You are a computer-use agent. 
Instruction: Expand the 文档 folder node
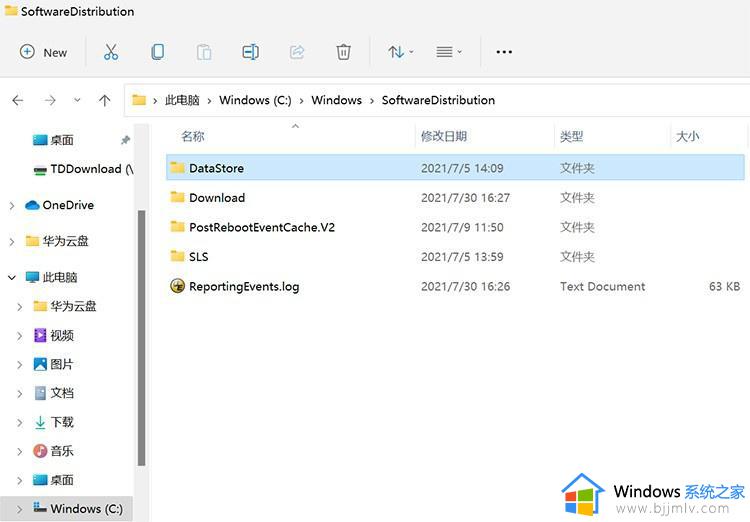(20, 394)
